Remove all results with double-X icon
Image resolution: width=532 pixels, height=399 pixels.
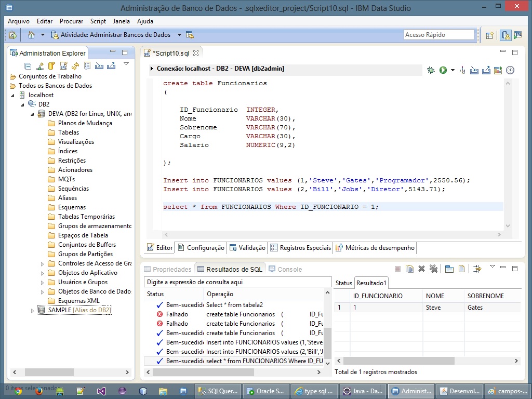(x=433, y=269)
